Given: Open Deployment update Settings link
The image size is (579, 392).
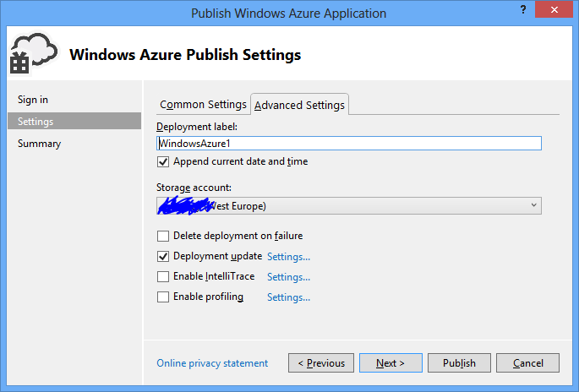Looking at the screenshot, I should (288, 257).
